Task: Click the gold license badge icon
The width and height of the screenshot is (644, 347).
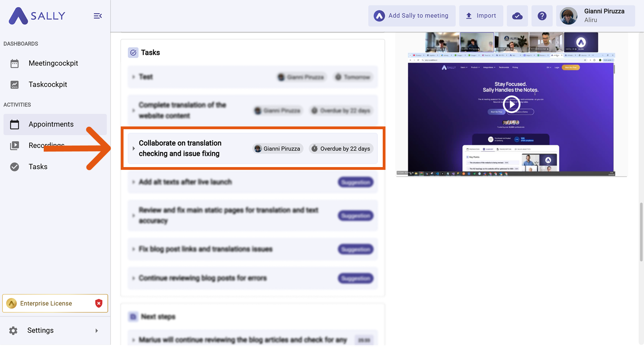Action: (x=11, y=303)
